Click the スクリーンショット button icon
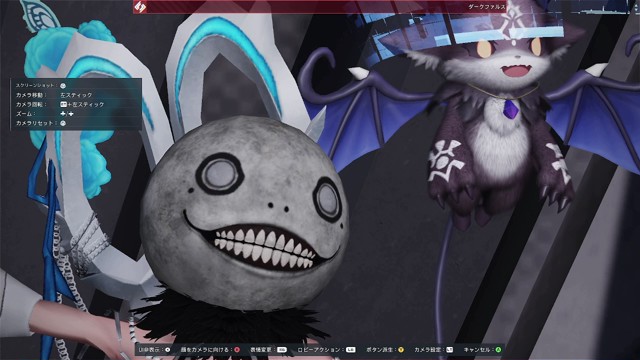The width and height of the screenshot is (640, 360). click(x=63, y=85)
